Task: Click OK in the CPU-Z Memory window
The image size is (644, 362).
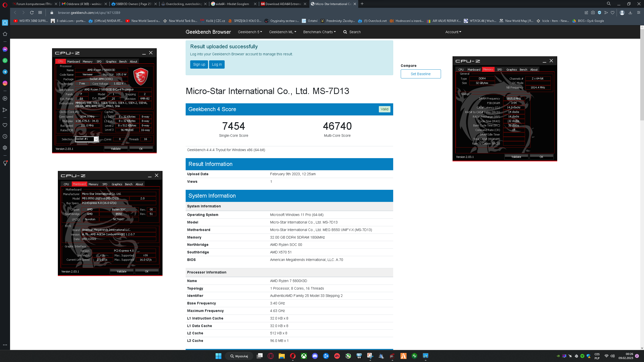Action: pyautogui.click(x=541, y=157)
